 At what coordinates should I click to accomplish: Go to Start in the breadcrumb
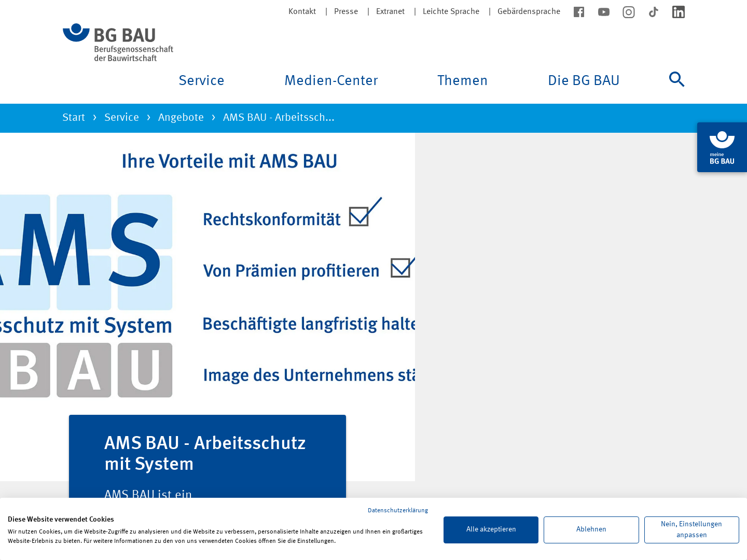(x=74, y=117)
